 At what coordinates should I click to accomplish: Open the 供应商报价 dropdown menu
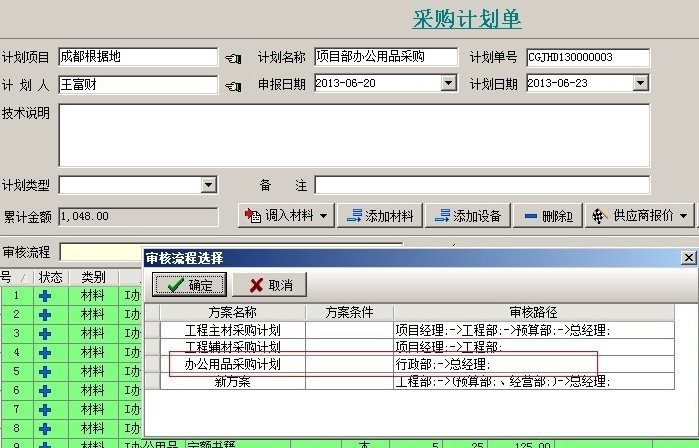click(684, 216)
